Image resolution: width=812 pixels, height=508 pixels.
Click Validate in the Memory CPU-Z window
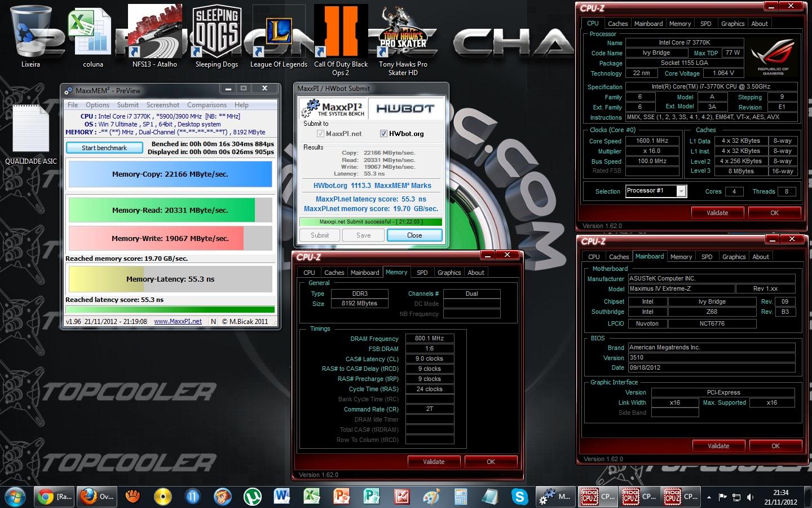coord(434,462)
